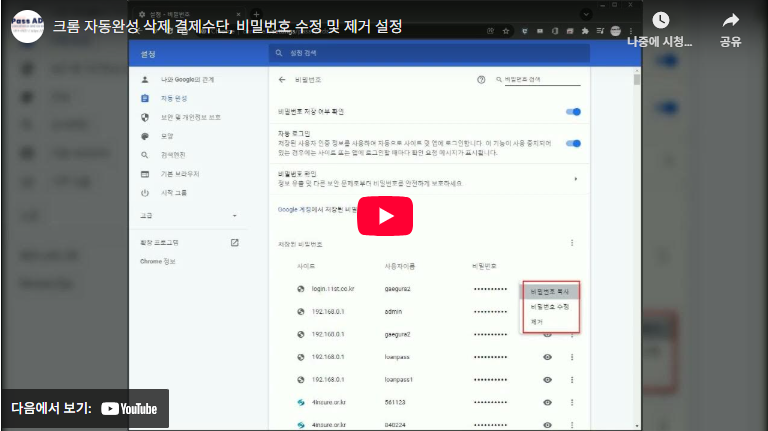Focus 비밀번호 검색 field

542,79
